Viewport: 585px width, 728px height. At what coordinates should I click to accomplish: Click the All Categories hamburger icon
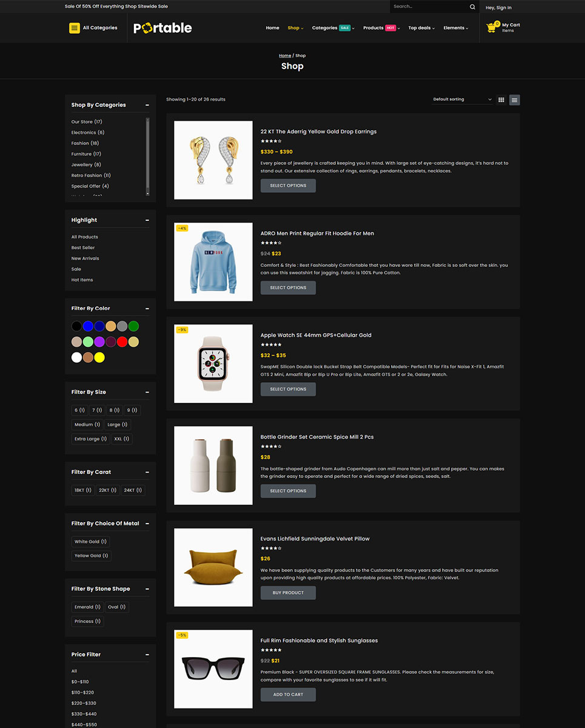pyautogui.click(x=75, y=28)
